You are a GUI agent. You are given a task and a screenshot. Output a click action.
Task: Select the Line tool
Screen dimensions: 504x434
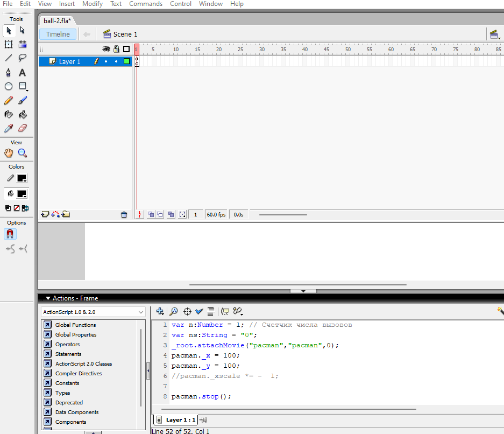coord(9,58)
